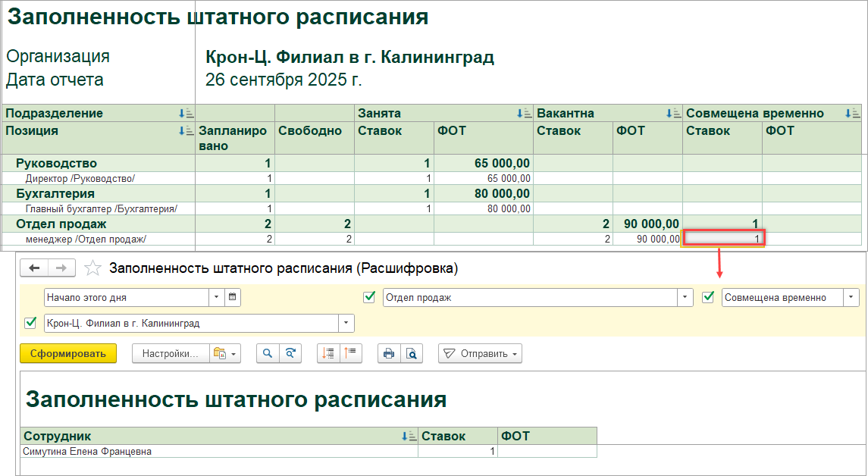Expand all groups in the report
The width and height of the screenshot is (868, 476).
click(328, 353)
